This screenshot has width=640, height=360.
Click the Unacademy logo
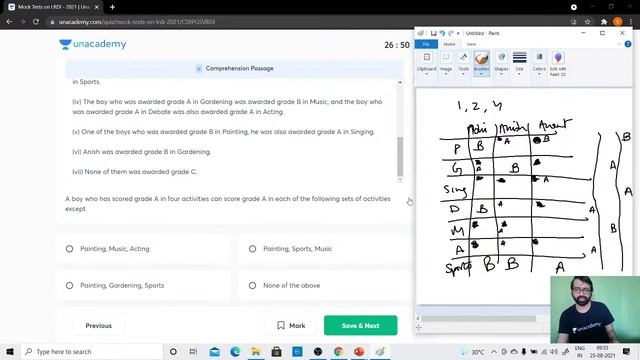(93, 44)
